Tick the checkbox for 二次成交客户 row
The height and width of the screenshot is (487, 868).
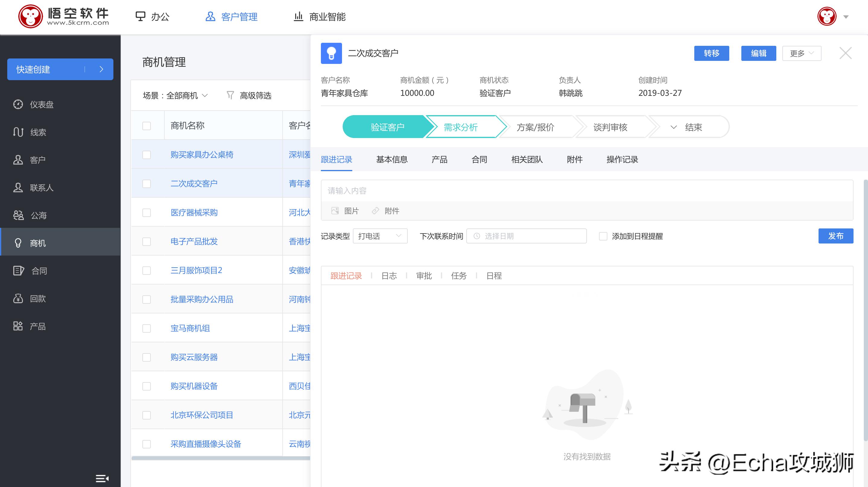[146, 184]
